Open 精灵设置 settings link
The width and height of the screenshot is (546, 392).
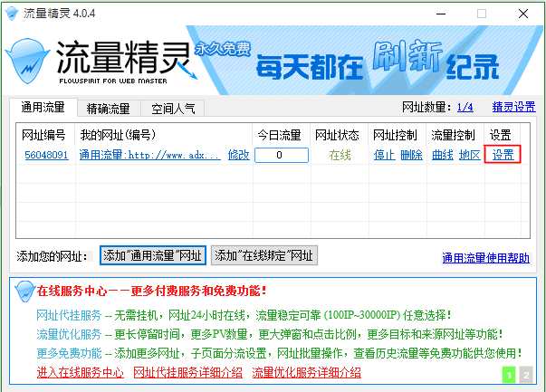tap(513, 107)
